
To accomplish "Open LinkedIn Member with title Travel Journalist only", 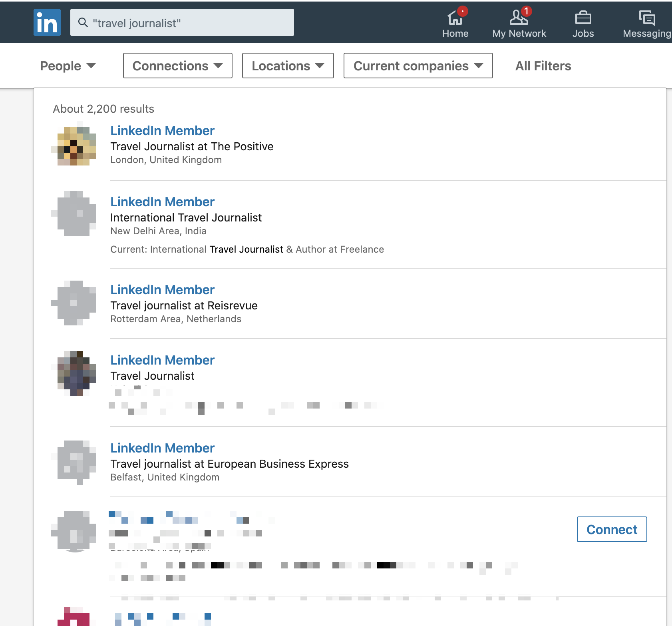I will coord(162,360).
